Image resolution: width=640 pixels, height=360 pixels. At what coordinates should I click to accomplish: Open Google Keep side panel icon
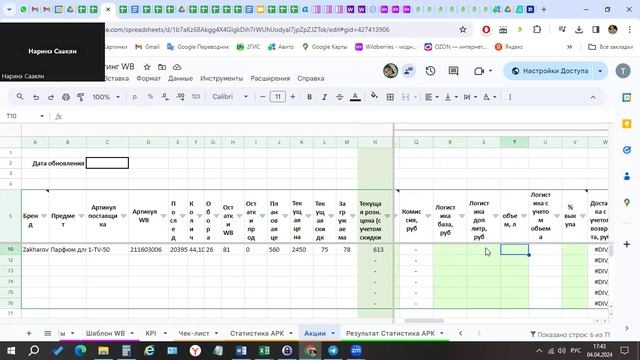coord(627,123)
